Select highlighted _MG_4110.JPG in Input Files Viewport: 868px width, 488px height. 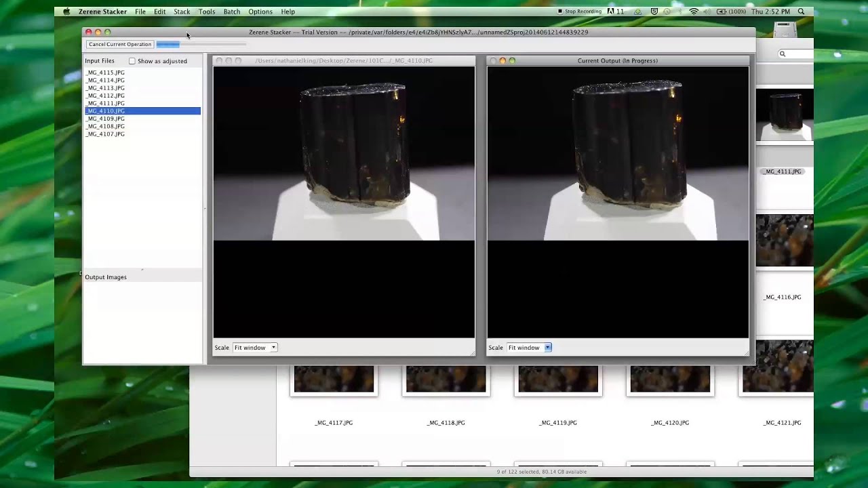click(142, 111)
